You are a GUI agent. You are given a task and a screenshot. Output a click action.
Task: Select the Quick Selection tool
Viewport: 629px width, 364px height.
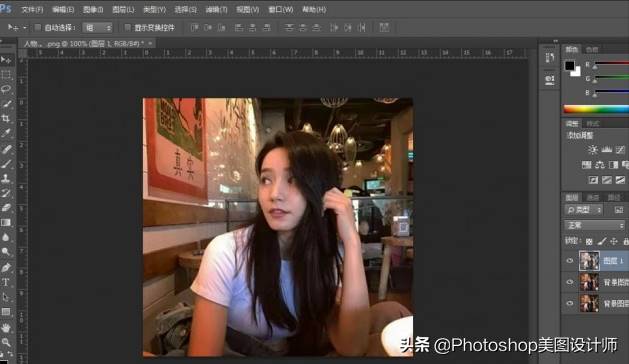click(6, 104)
